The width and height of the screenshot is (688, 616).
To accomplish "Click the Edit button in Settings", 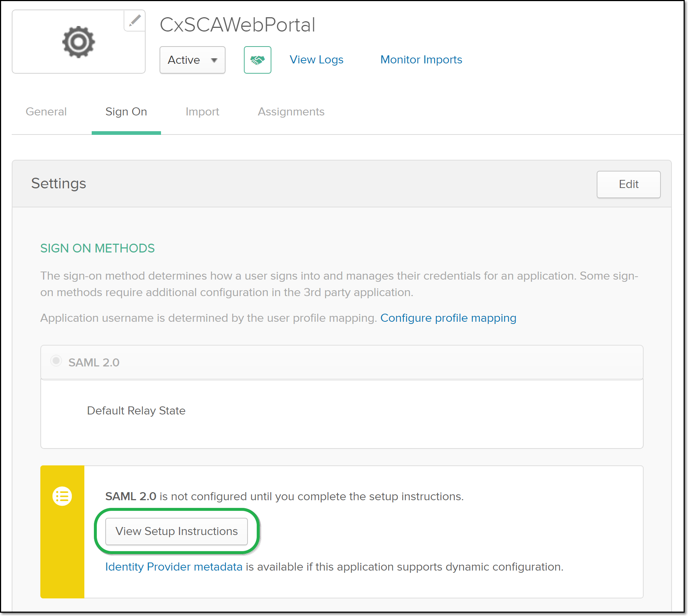I will pyautogui.click(x=629, y=184).
